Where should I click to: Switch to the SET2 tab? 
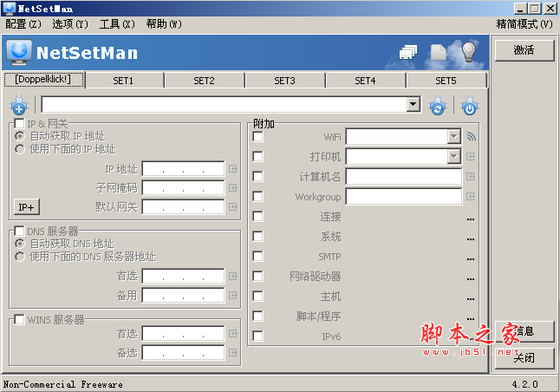(204, 81)
